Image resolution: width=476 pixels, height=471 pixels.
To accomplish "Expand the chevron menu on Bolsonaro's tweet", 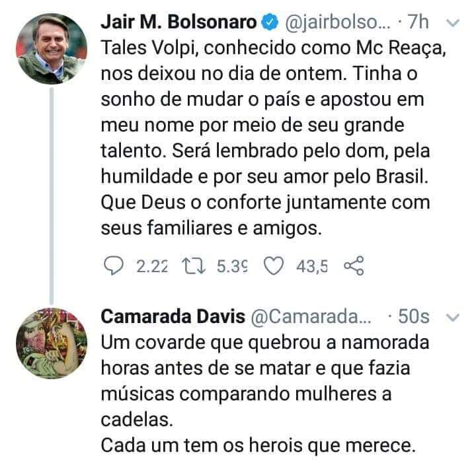I will pos(454,22).
